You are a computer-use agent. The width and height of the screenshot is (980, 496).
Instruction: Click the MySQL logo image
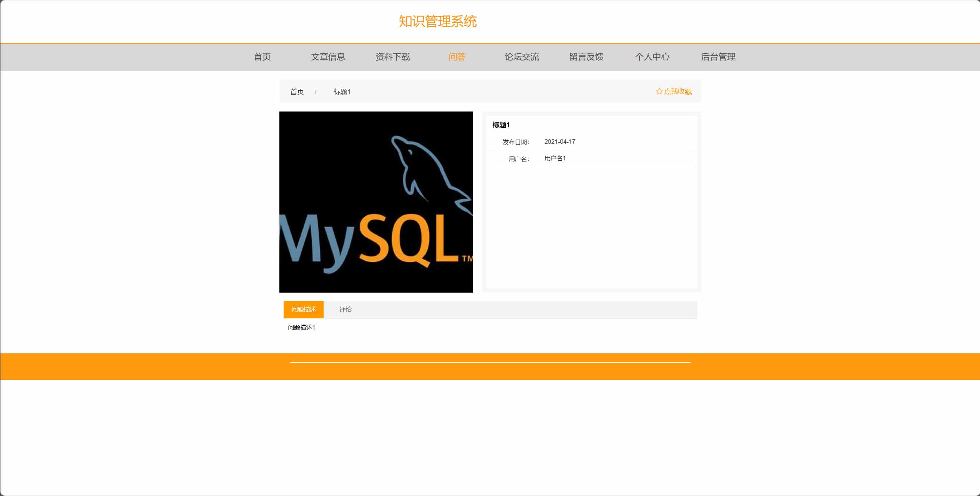(x=376, y=202)
